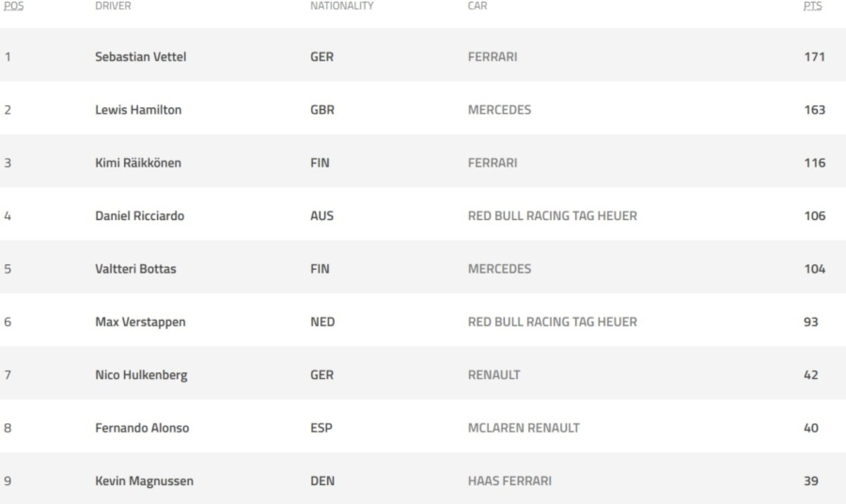
Task: Click Fernando Alonso's name
Action: (142, 427)
